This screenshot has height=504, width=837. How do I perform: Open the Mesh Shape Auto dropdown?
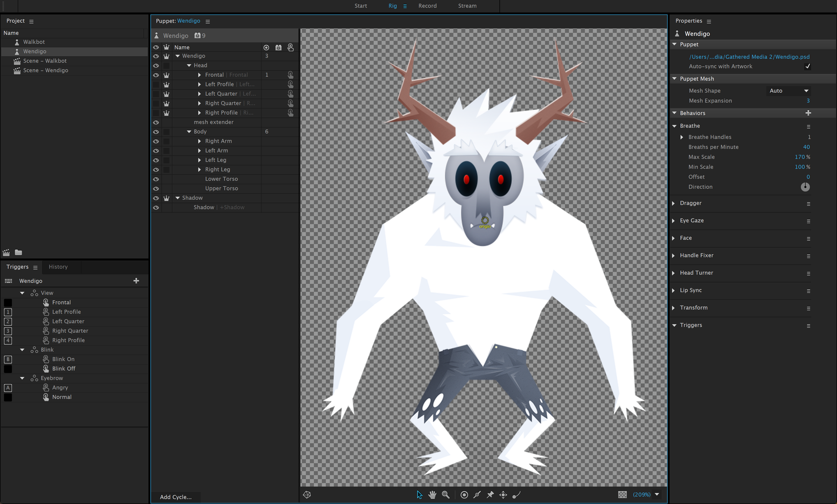click(x=789, y=91)
